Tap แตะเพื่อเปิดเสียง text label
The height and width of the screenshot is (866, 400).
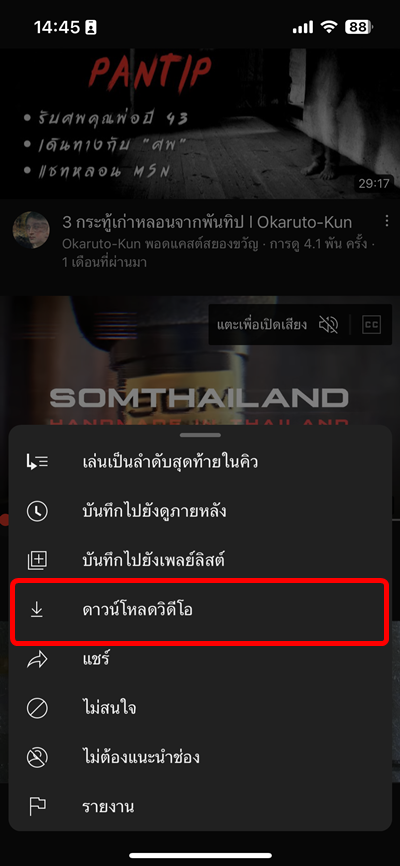[x=262, y=325]
